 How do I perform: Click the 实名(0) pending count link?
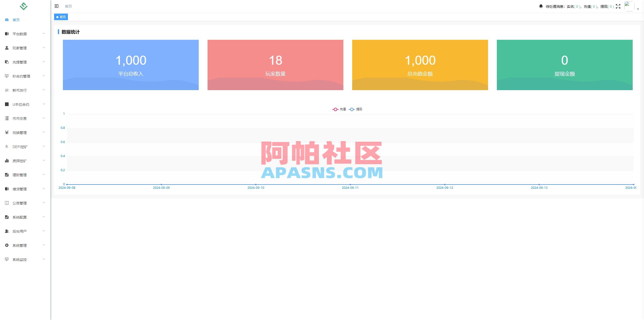(x=574, y=7)
